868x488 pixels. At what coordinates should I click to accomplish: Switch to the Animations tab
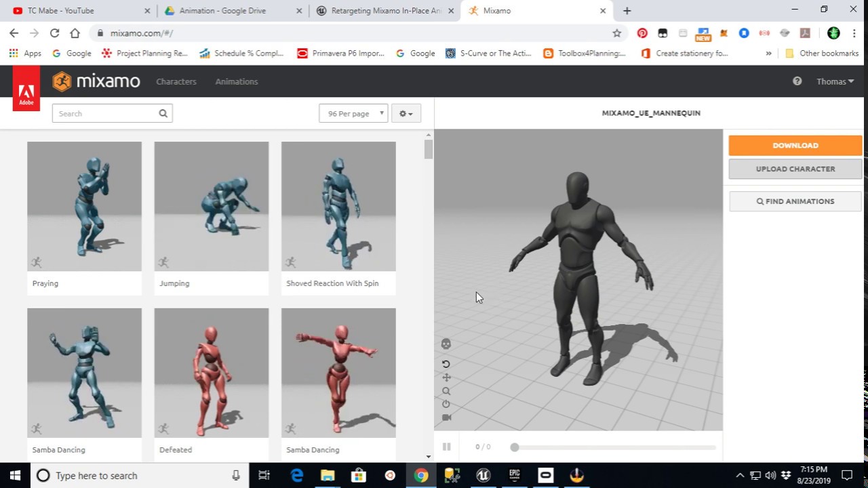[x=236, y=81]
